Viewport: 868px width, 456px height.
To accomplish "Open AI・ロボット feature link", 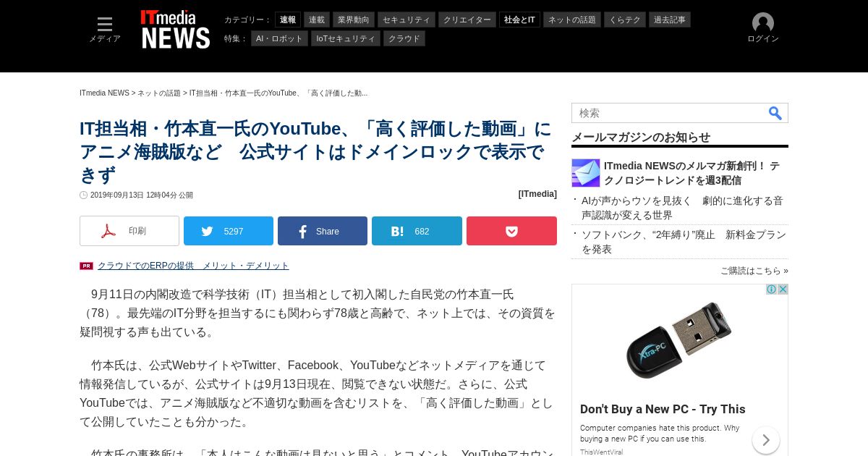I will pyautogui.click(x=279, y=38).
